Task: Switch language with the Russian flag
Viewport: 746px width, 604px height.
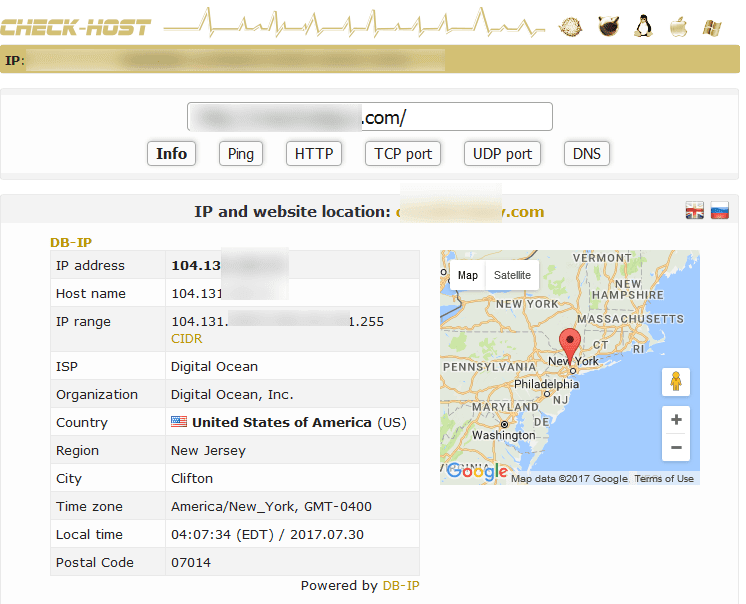Action: click(720, 210)
